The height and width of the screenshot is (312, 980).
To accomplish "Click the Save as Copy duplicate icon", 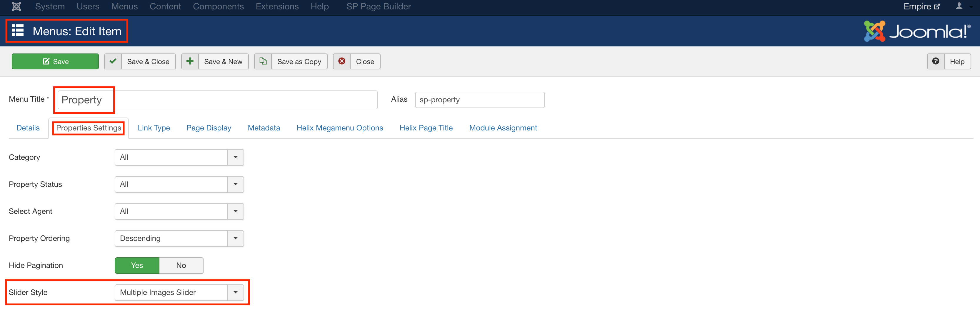I will (263, 61).
